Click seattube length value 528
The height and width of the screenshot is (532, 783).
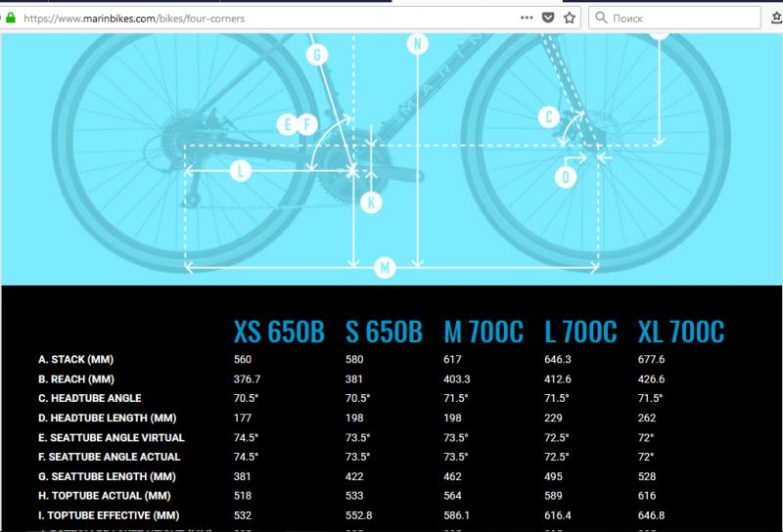point(647,476)
